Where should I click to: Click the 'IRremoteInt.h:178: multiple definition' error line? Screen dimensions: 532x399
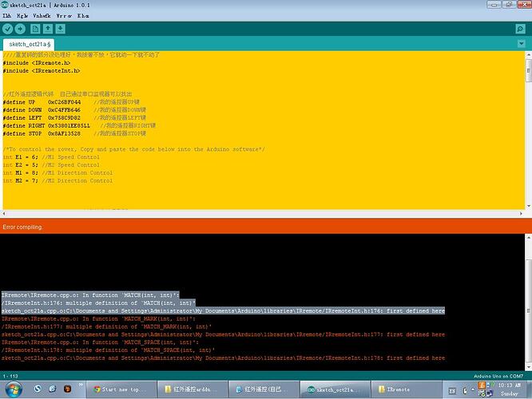click(x=108, y=350)
